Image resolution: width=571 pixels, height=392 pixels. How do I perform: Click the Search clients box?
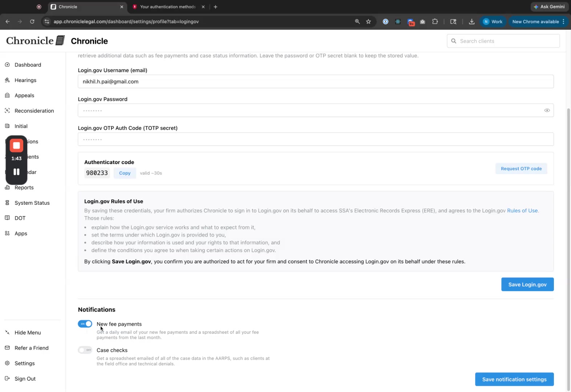tap(503, 41)
